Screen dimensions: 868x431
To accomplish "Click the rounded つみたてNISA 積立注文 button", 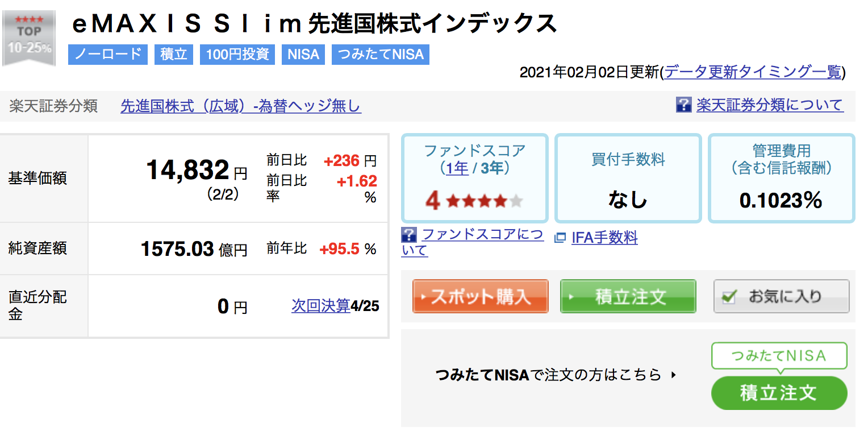I will [x=779, y=393].
